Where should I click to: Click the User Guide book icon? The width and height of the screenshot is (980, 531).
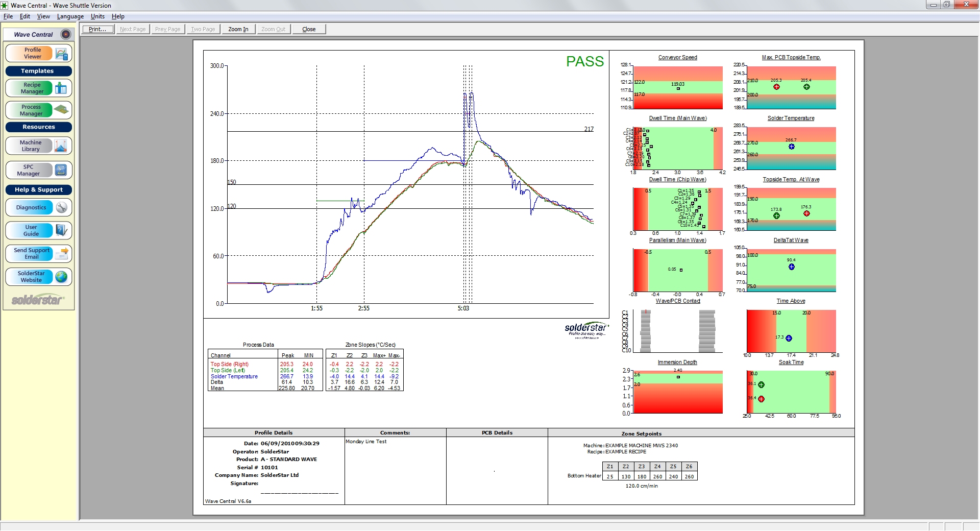coord(61,230)
